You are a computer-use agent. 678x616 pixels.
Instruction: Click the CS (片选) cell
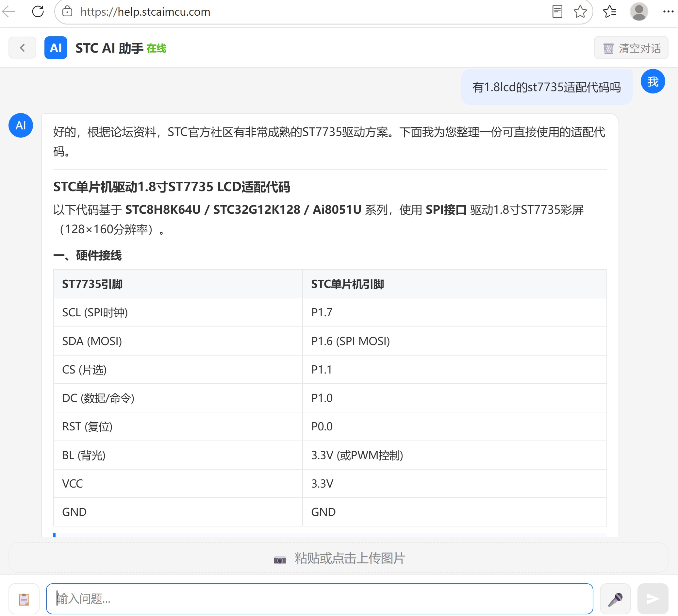(x=178, y=369)
